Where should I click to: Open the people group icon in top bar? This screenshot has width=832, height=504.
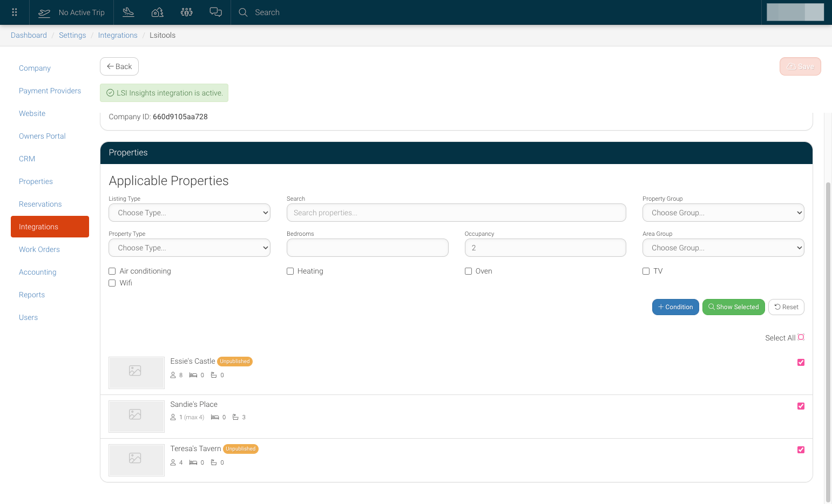[187, 12]
